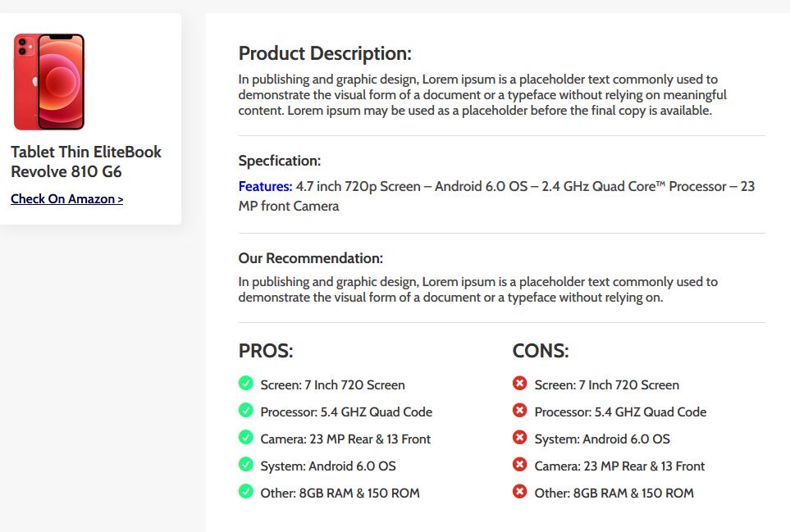Click red X icon beside Other con
This screenshot has height=532, width=790.
click(x=519, y=491)
